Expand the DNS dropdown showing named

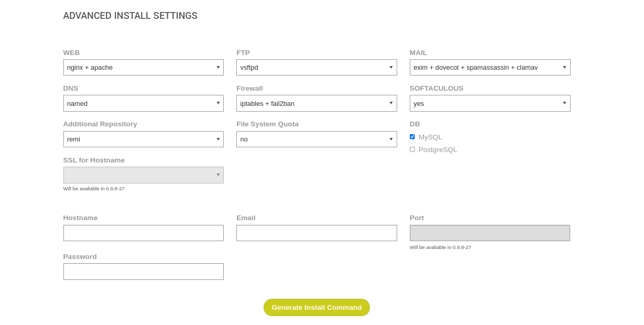pos(144,103)
